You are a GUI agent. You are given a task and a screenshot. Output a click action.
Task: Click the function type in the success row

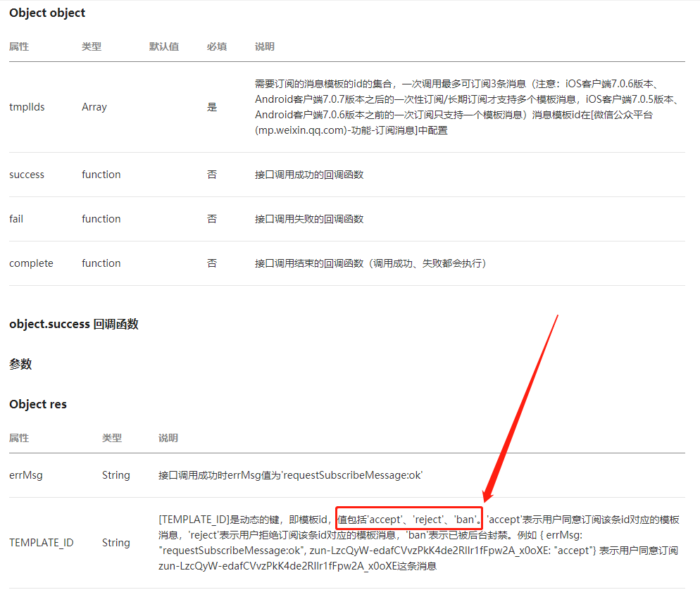click(x=101, y=175)
